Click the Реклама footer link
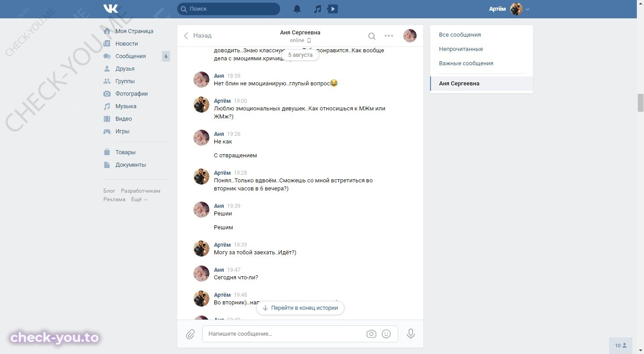 tap(115, 199)
